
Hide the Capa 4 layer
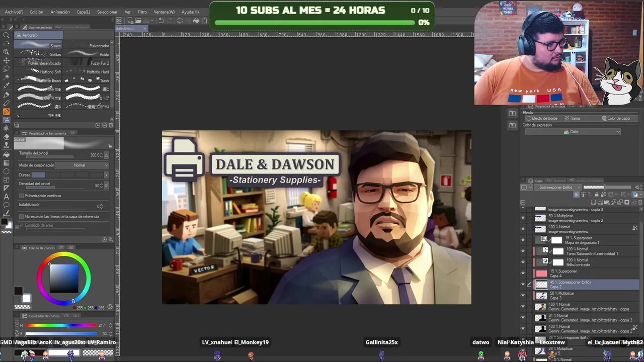[523, 274]
